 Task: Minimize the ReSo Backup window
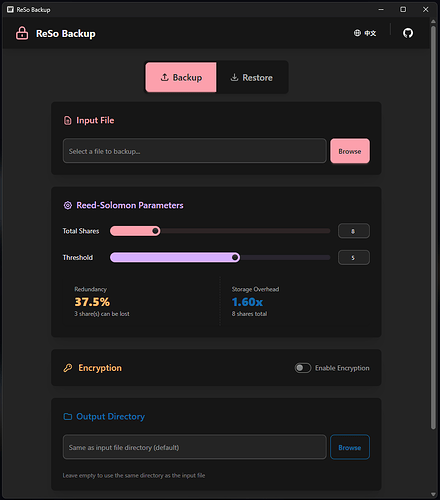[x=381, y=9]
